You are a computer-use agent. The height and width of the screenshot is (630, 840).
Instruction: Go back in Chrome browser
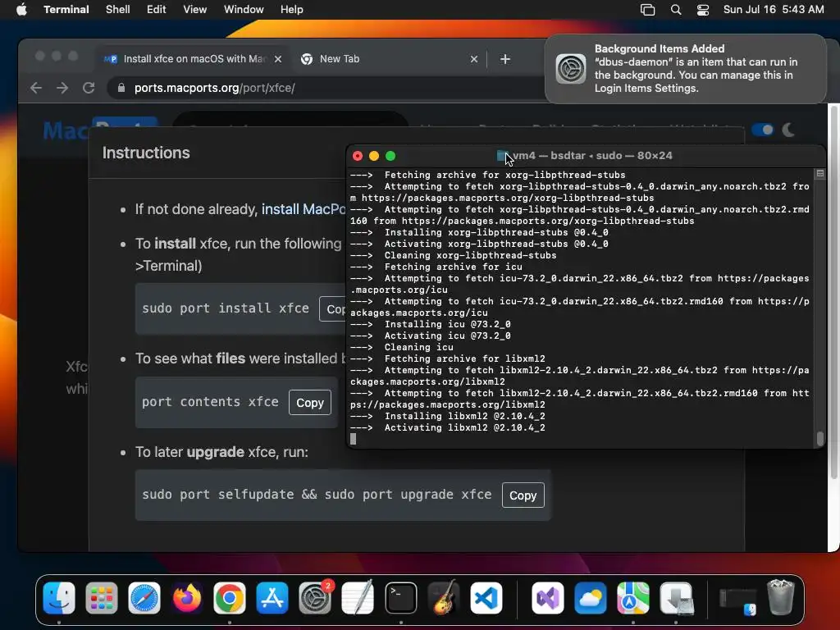[x=36, y=88]
